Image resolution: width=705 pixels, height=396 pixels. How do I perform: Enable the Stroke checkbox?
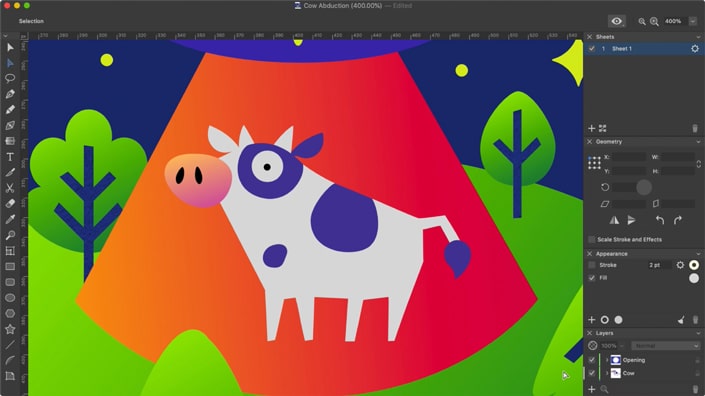[592, 265]
